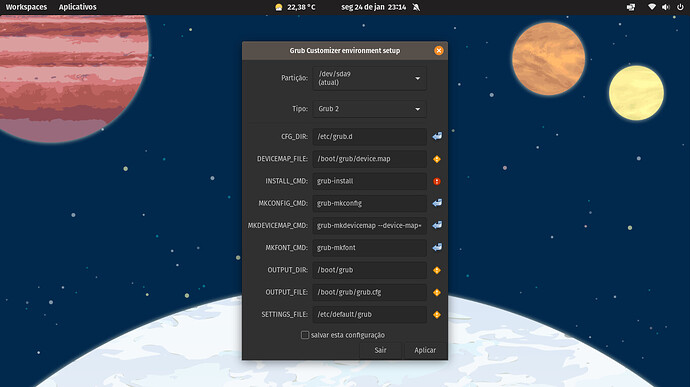Screen dimensions: 690x387
Task: Click the MKDEVICEMAP_CMD input field
Action: [x=369, y=225]
